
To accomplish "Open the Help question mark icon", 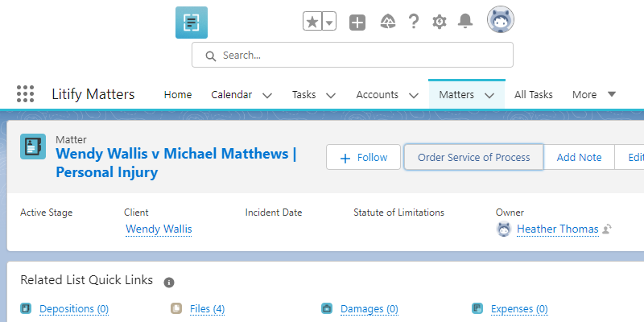I will tap(414, 23).
